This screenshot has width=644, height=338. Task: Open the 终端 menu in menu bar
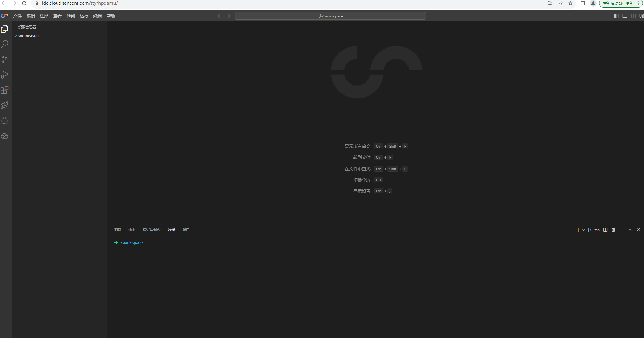97,16
